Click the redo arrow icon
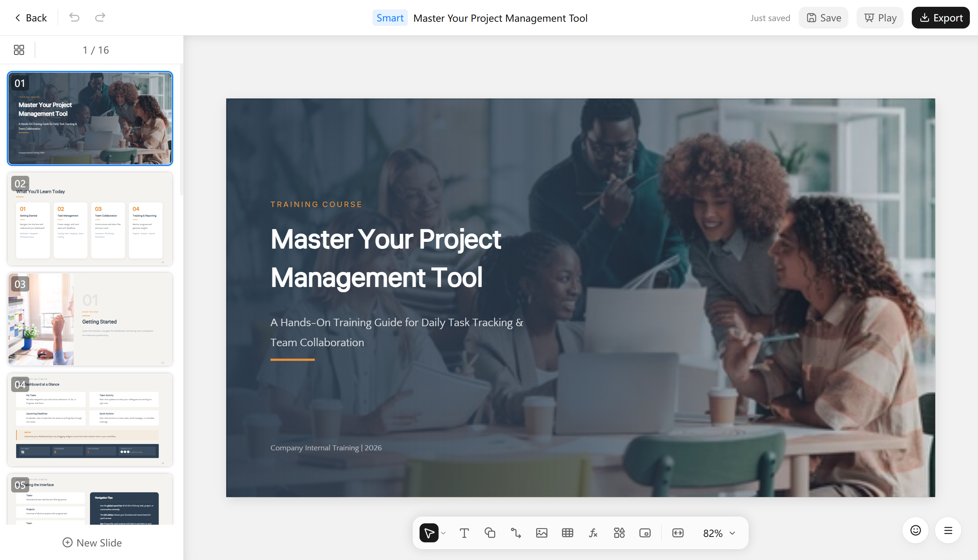Screen dimensions: 978x560 click(x=100, y=18)
